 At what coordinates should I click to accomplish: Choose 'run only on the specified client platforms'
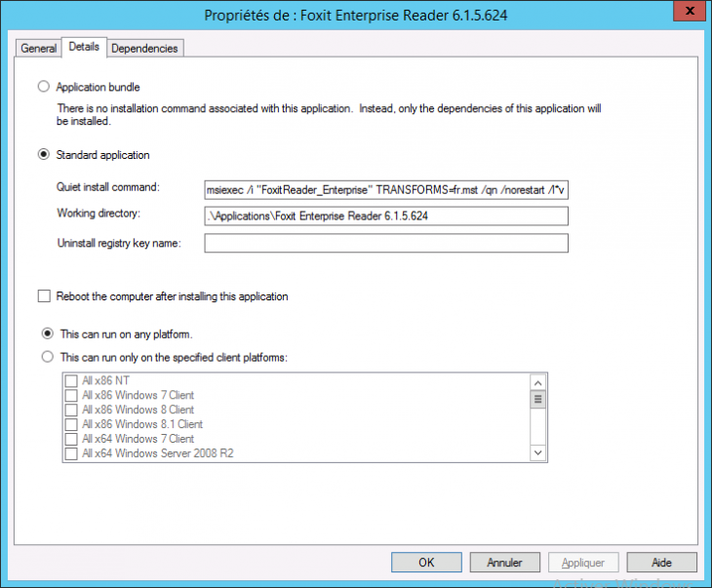tap(48, 357)
